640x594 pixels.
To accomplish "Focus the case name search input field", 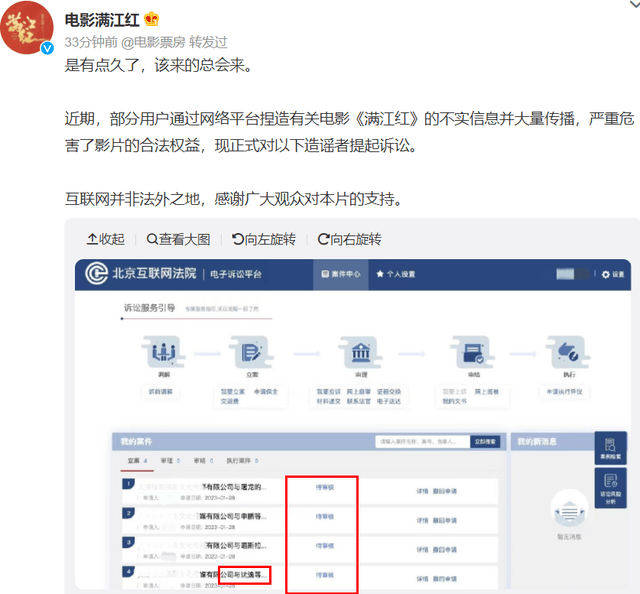I will [x=422, y=442].
